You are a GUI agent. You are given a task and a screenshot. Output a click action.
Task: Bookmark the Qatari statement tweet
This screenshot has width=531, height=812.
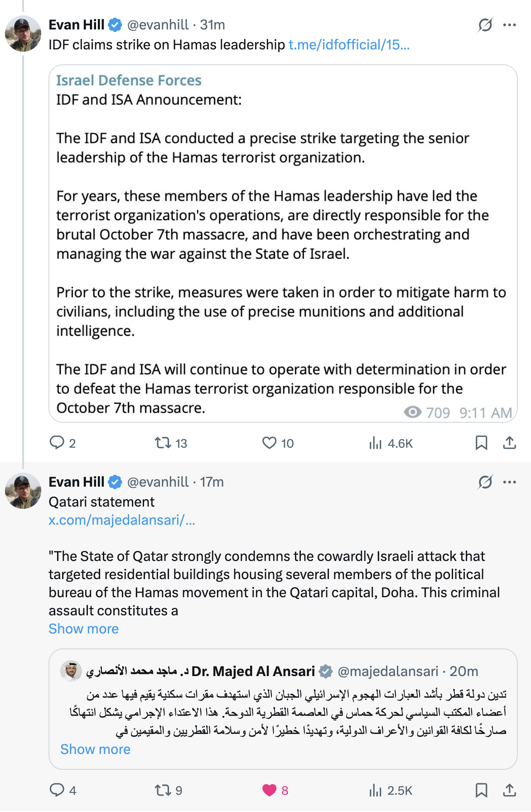481,790
